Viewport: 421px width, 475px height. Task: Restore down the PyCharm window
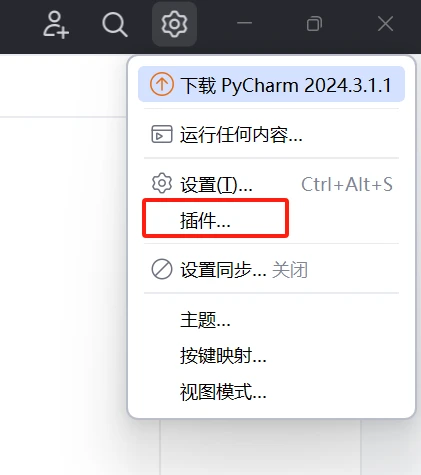pyautogui.click(x=314, y=24)
